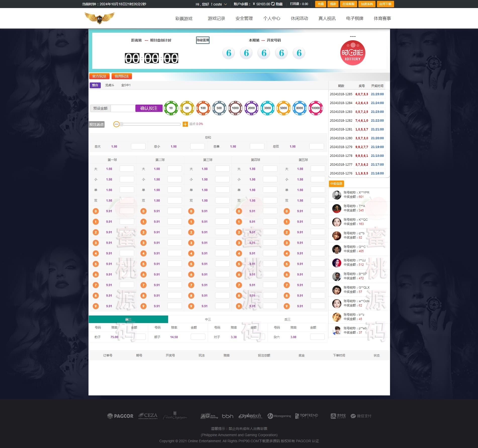
Task: Click the balance refresh icon
Action: 273,4
